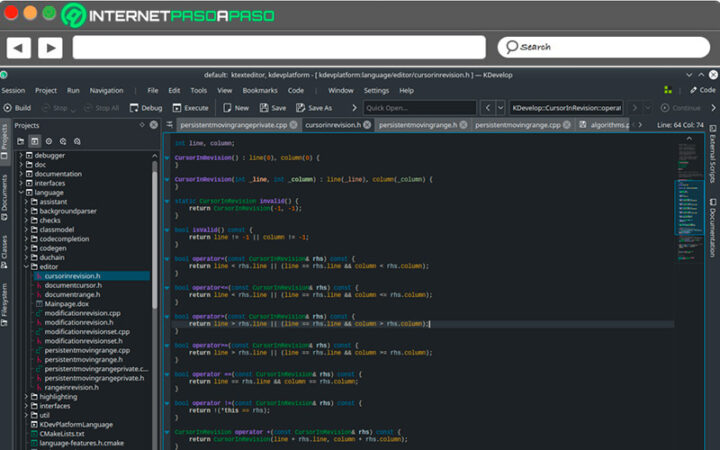720x450 pixels.
Task: Switch to the persistentmovingrange.h tab
Action: pos(415,125)
